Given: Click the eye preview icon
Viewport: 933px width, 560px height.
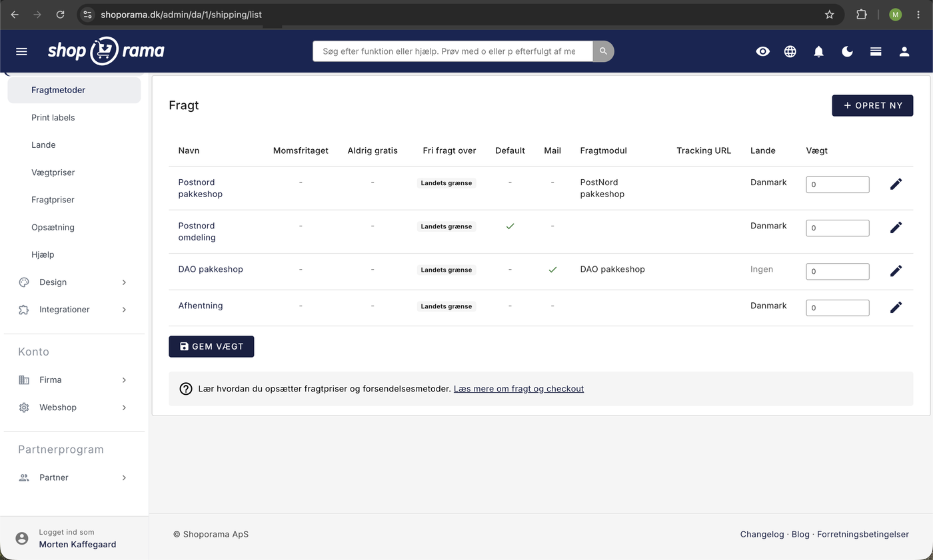Looking at the screenshot, I should (763, 51).
